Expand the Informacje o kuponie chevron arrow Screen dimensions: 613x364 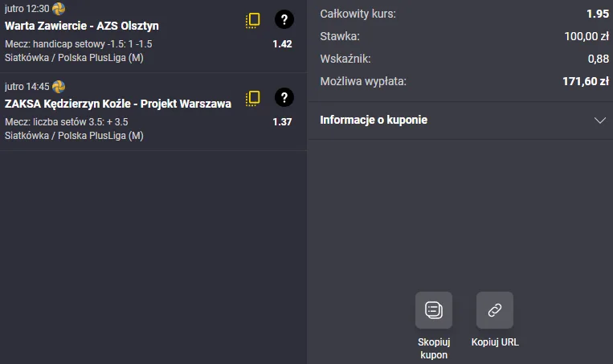coord(599,121)
